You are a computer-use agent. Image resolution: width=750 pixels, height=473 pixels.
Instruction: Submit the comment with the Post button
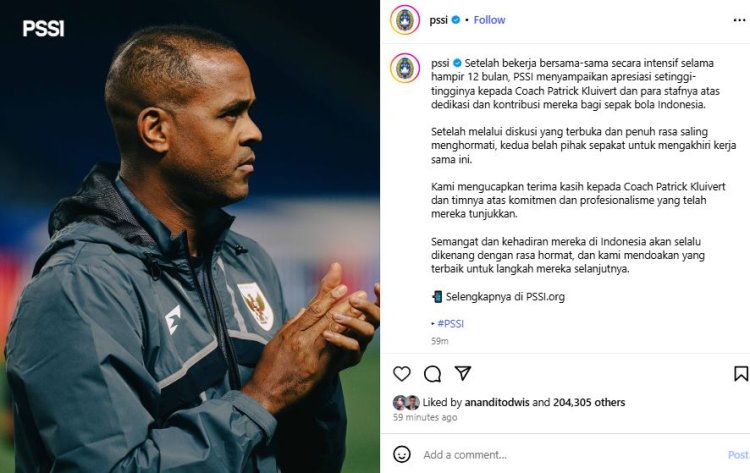pos(738,455)
